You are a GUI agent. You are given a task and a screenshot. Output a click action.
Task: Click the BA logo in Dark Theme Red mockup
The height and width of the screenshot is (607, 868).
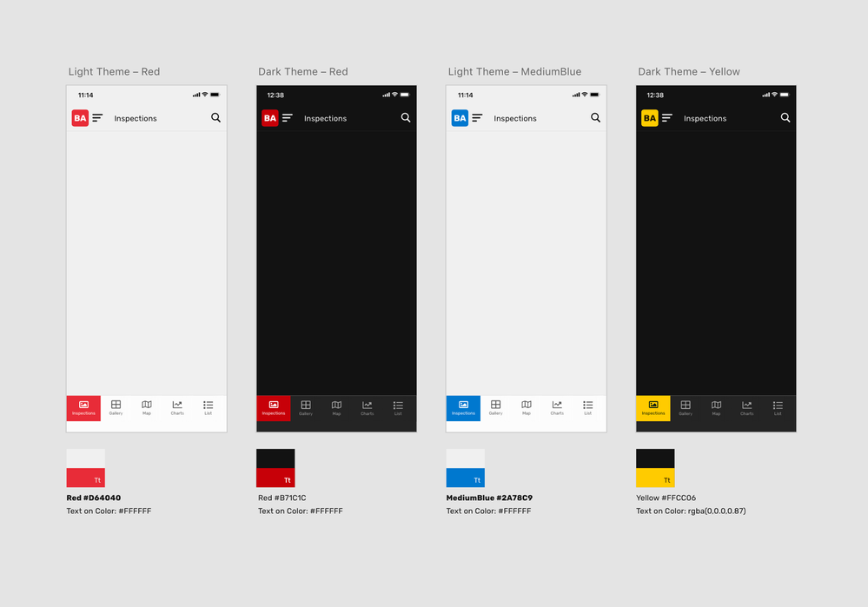270,118
